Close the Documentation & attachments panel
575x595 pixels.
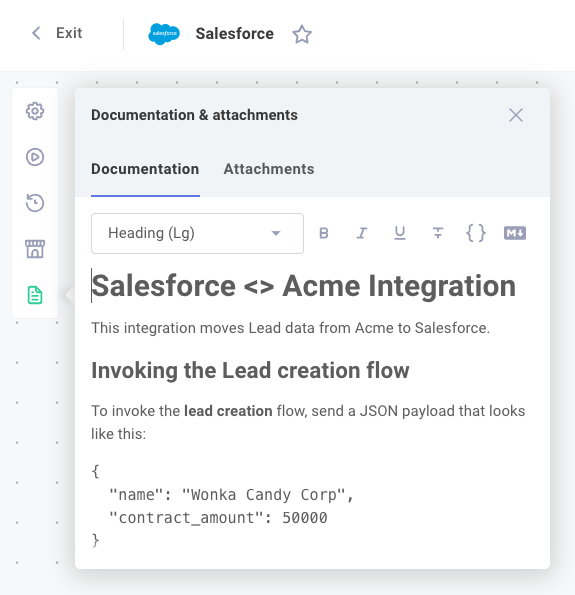pos(516,115)
